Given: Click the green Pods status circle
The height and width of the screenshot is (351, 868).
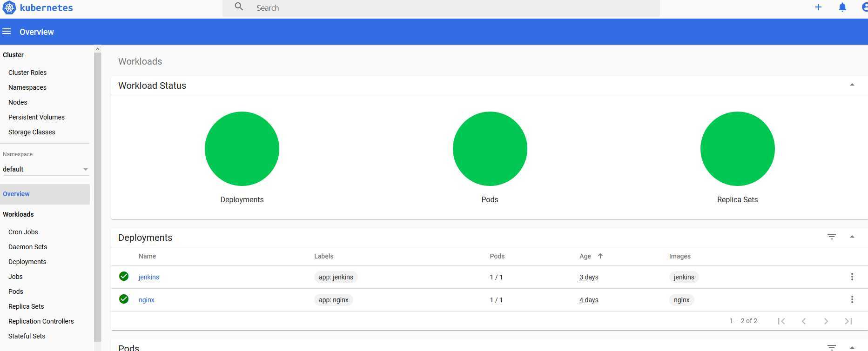Looking at the screenshot, I should click(490, 149).
